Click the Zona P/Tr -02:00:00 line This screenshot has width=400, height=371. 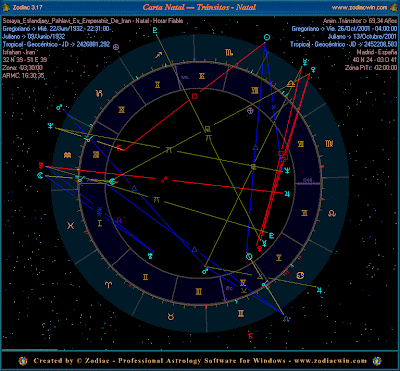pos(371,68)
